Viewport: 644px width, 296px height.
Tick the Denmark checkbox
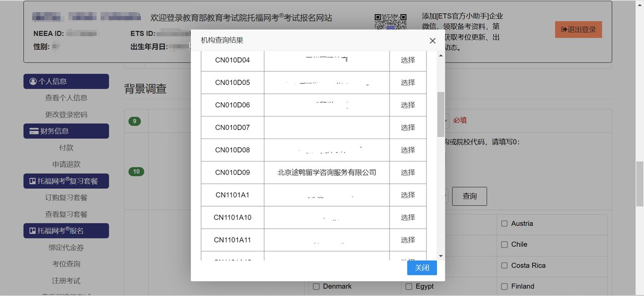point(316,286)
